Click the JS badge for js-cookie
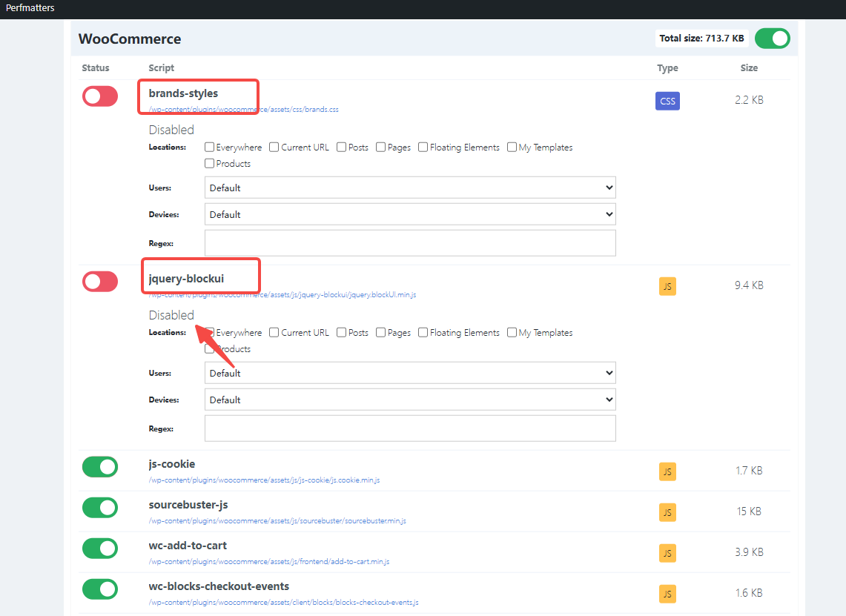Image resolution: width=846 pixels, height=616 pixels. click(x=667, y=471)
